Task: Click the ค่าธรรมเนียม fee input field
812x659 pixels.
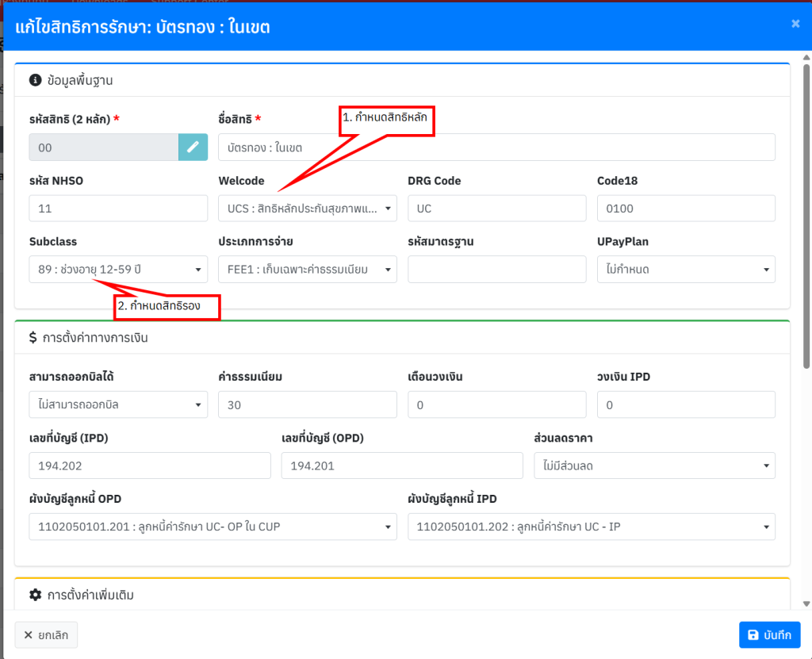Action: coord(308,405)
